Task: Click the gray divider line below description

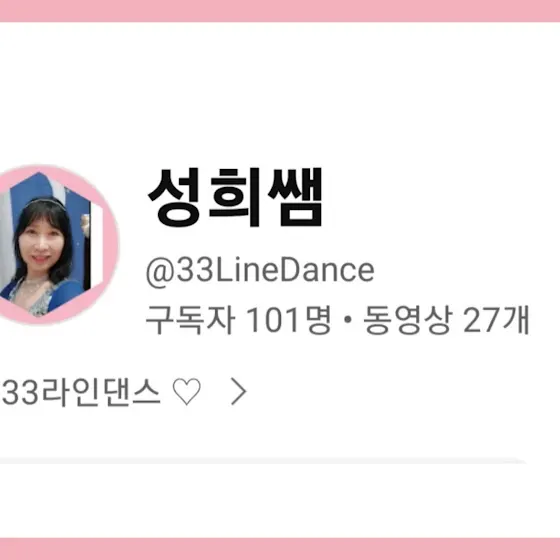Action: click(262, 460)
